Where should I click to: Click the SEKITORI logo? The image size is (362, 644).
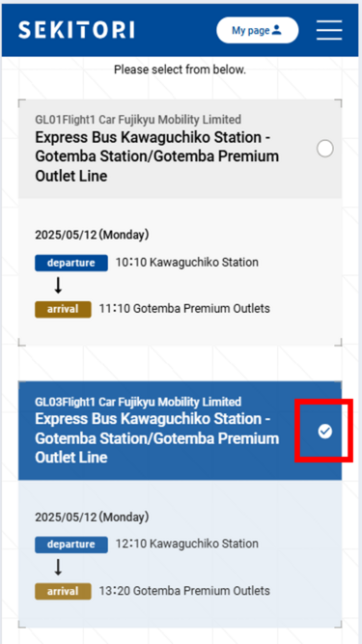pos(76,30)
